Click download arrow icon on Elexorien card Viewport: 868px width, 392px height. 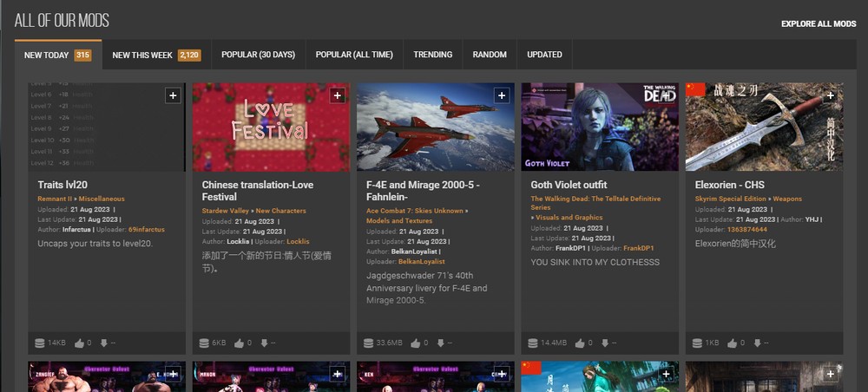pyautogui.click(x=757, y=343)
